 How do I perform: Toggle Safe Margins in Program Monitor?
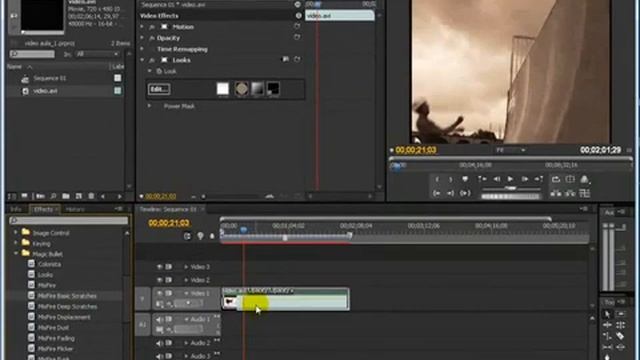click(x=570, y=179)
